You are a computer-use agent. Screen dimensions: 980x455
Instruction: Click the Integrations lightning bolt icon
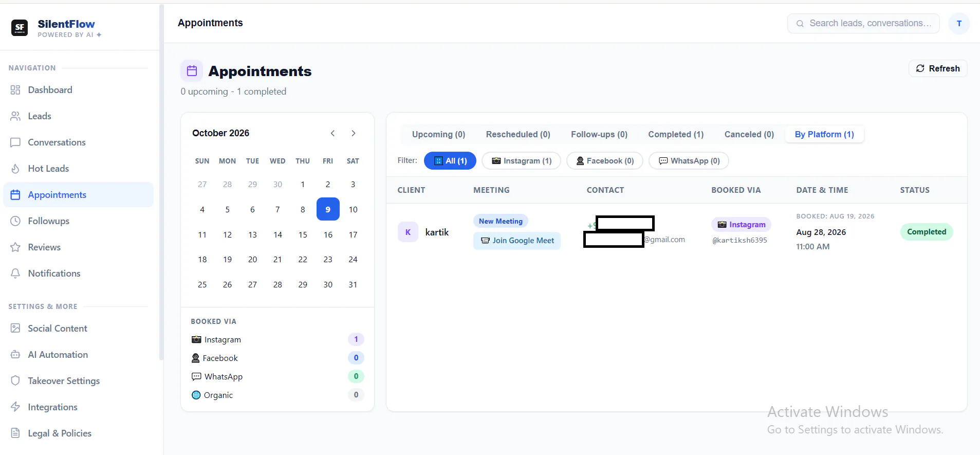coord(15,407)
